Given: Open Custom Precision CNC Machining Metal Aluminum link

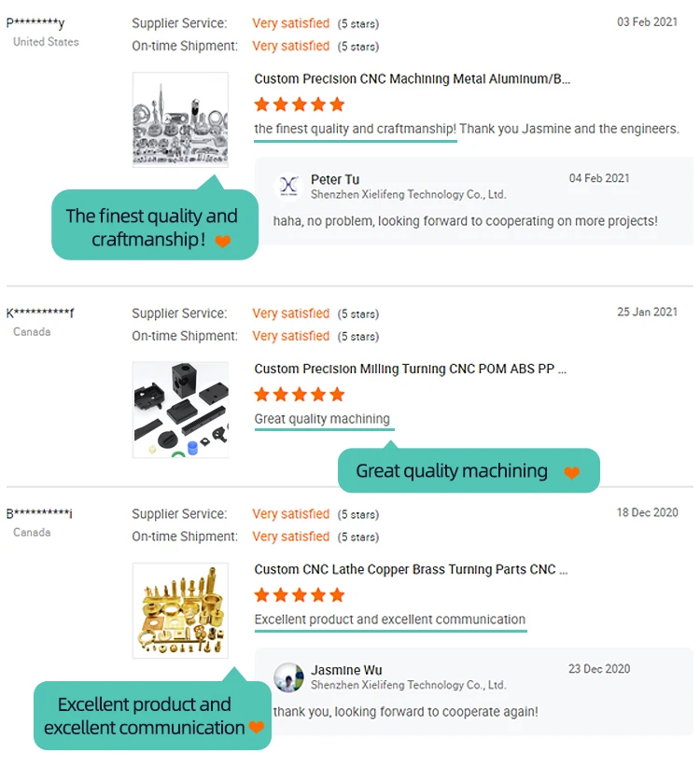Looking at the screenshot, I should [412, 79].
